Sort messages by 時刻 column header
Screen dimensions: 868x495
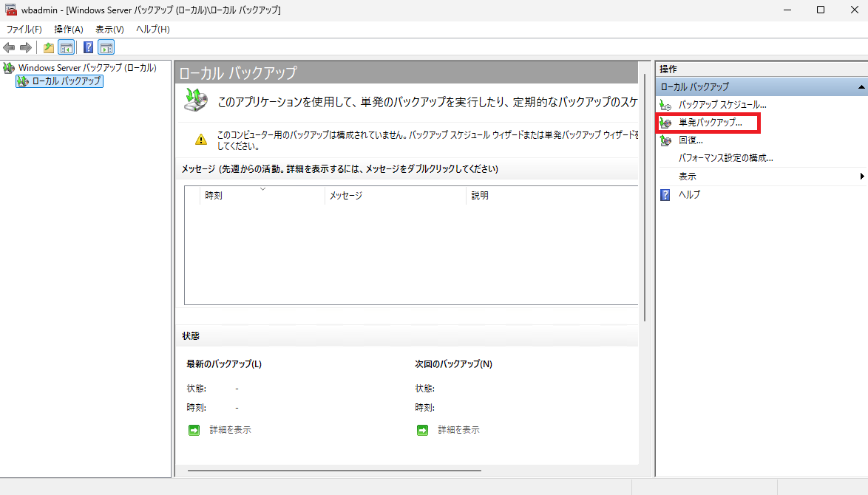point(262,195)
